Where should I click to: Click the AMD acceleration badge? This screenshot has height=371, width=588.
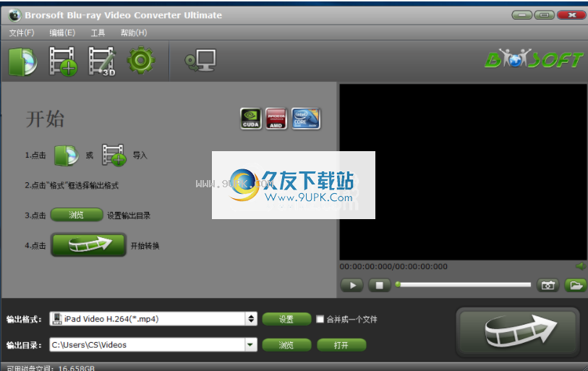click(x=276, y=119)
